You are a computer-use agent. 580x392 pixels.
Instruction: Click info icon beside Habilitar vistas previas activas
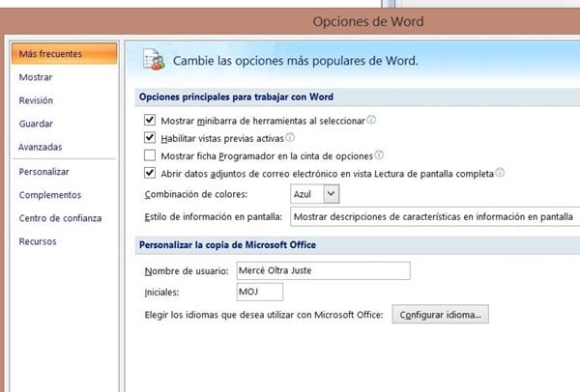(290, 138)
